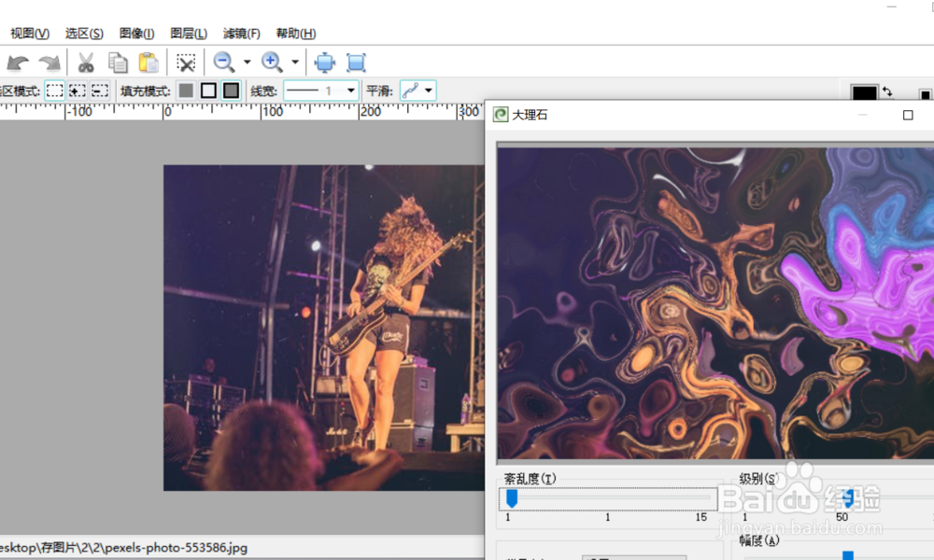
Task: Click the actual size frame icon
Action: pyautogui.click(x=356, y=63)
